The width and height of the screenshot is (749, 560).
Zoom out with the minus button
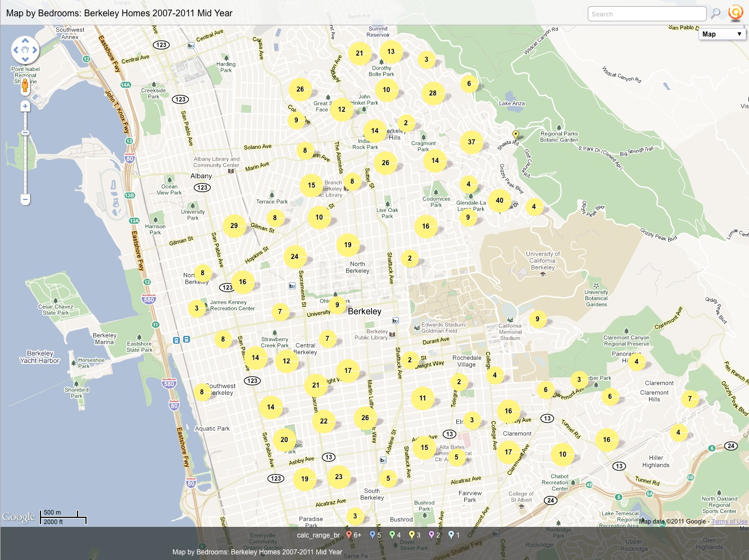(x=25, y=199)
